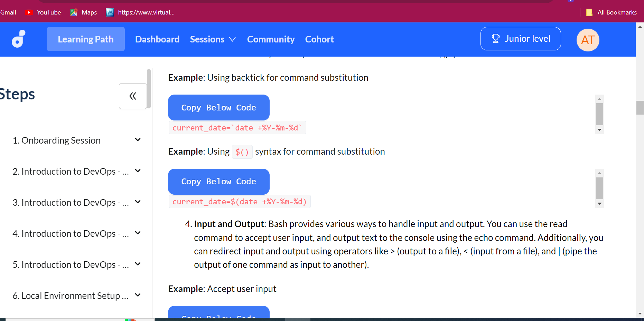The height and width of the screenshot is (321, 644).
Task: Click the browser profile badge icon
Action: pos(570,1)
